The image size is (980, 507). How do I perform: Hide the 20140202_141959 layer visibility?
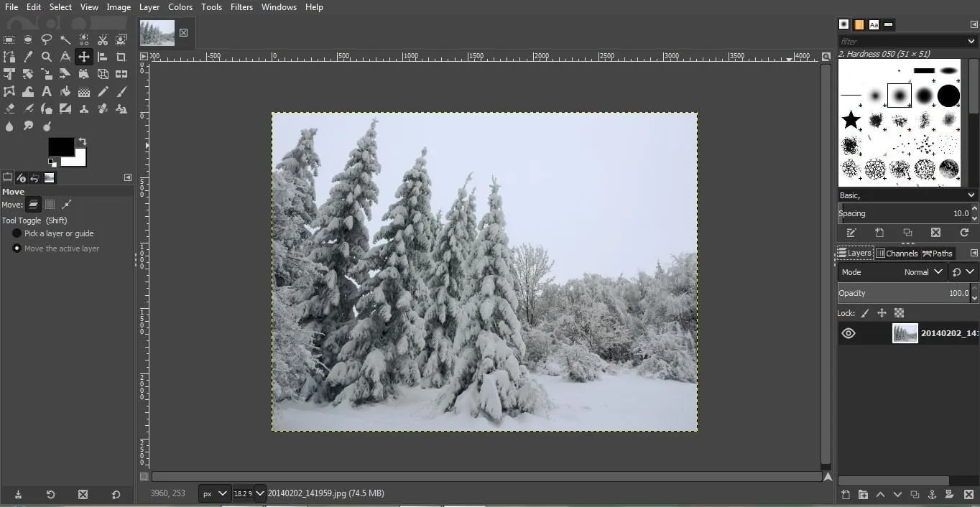[849, 332]
